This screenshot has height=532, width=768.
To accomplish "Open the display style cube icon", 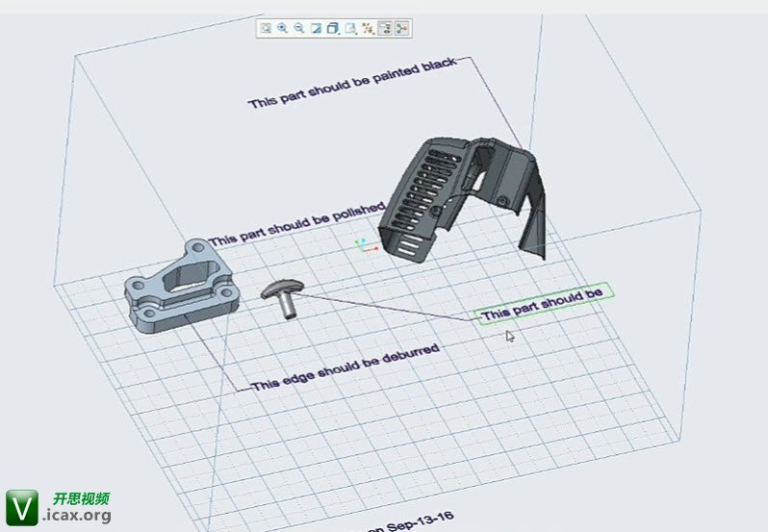I will click(333, 29).
